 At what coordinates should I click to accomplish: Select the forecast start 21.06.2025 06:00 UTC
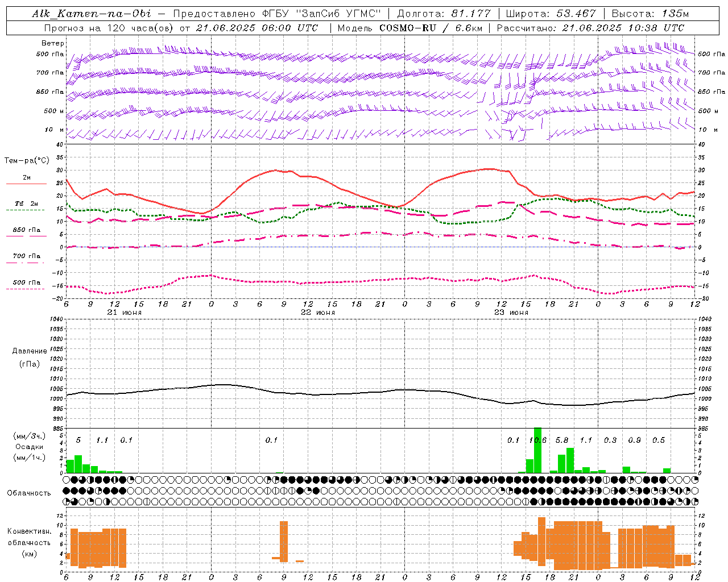257,28
